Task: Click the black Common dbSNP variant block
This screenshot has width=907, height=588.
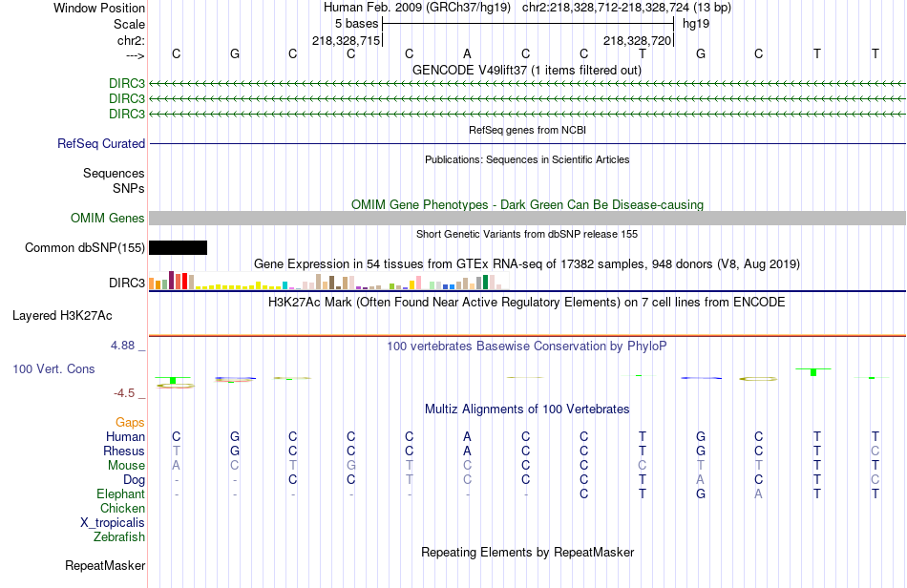Action: click(x=179, y=247)
